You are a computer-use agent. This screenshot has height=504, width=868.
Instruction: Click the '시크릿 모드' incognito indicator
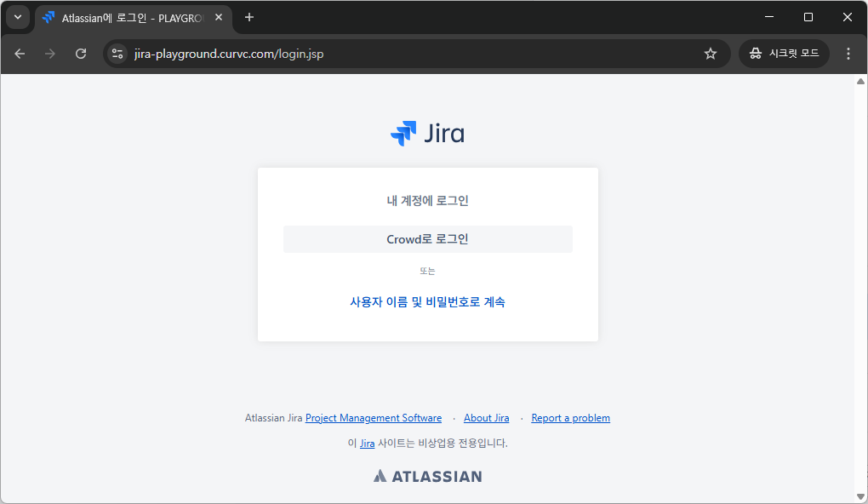click(x=784, y=54)
